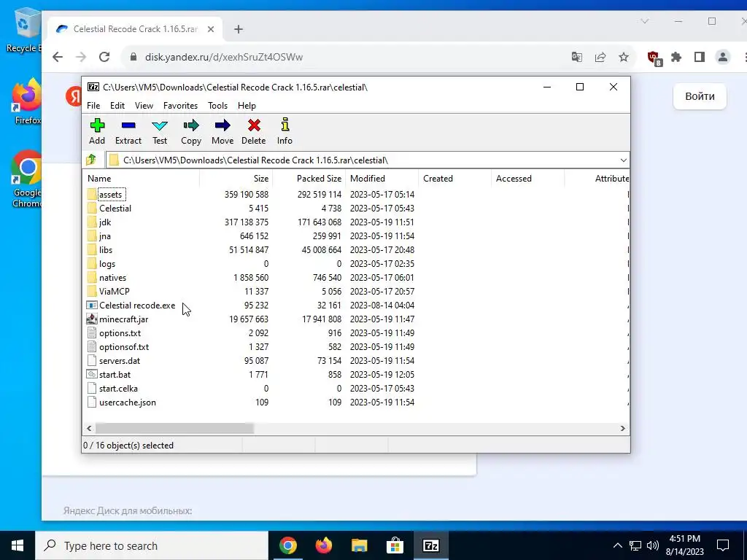Open the Tools menu
Image resolution: width=747 pixels, height=560 pixels.
coord(217,106)
